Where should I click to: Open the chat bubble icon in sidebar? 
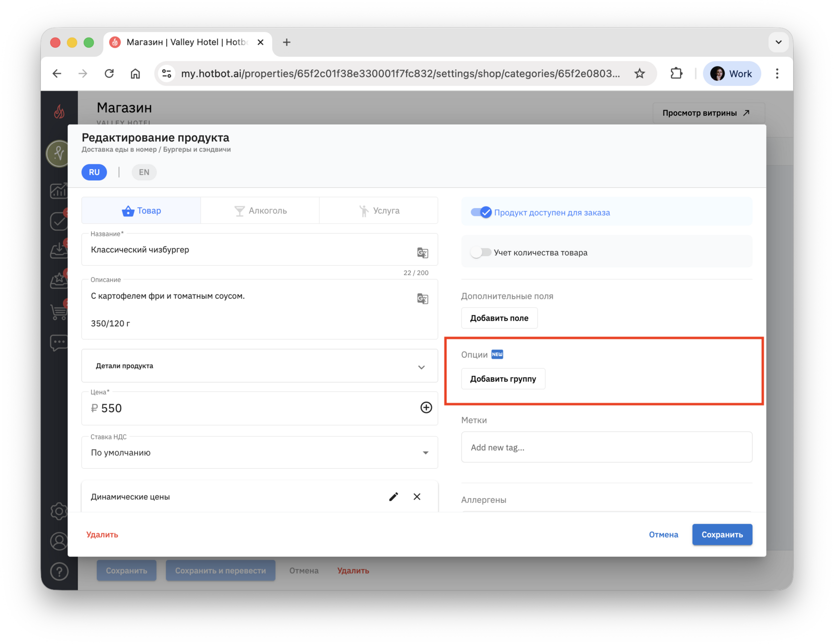click(59, 343)
